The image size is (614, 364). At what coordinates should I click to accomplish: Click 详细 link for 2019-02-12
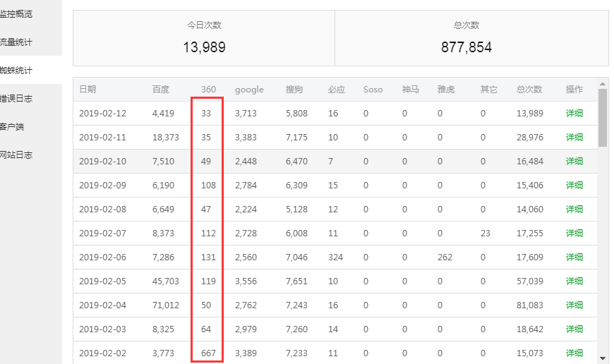click(574, 114)
